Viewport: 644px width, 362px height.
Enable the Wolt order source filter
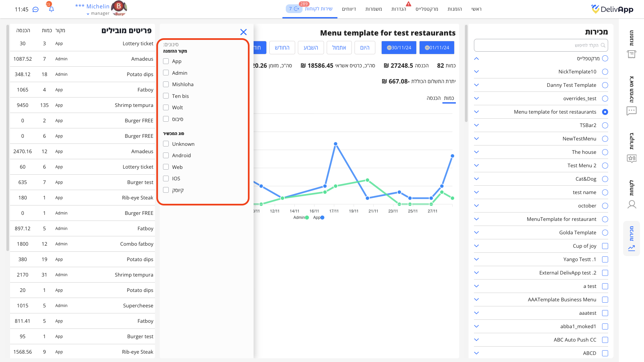[166, 108]
